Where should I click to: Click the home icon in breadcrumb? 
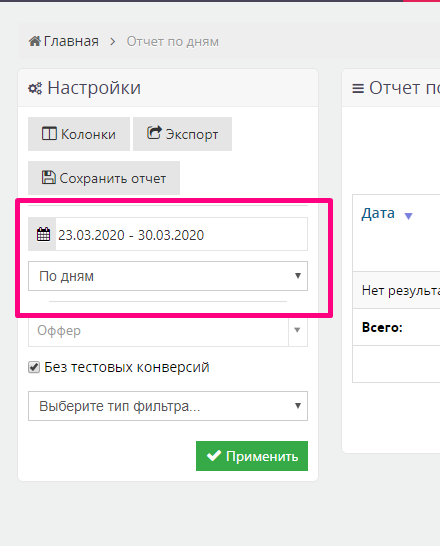point(34,41)
